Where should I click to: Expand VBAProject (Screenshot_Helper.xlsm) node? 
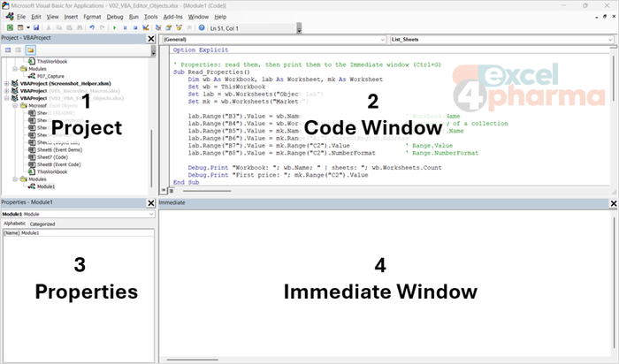(6, 84)
